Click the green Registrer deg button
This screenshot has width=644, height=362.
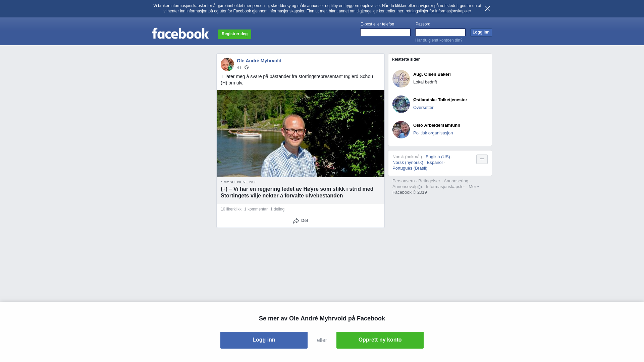[x=234, y=34]
